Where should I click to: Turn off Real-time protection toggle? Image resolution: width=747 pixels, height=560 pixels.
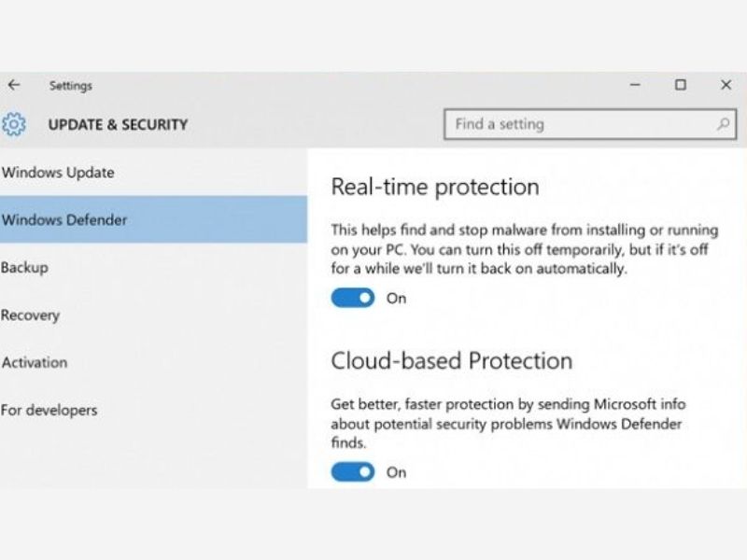pyautogui.click(x=353, y=299)
